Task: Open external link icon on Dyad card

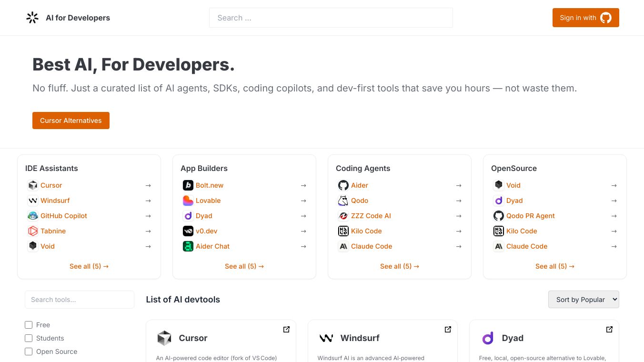Action: click(609, 329)
